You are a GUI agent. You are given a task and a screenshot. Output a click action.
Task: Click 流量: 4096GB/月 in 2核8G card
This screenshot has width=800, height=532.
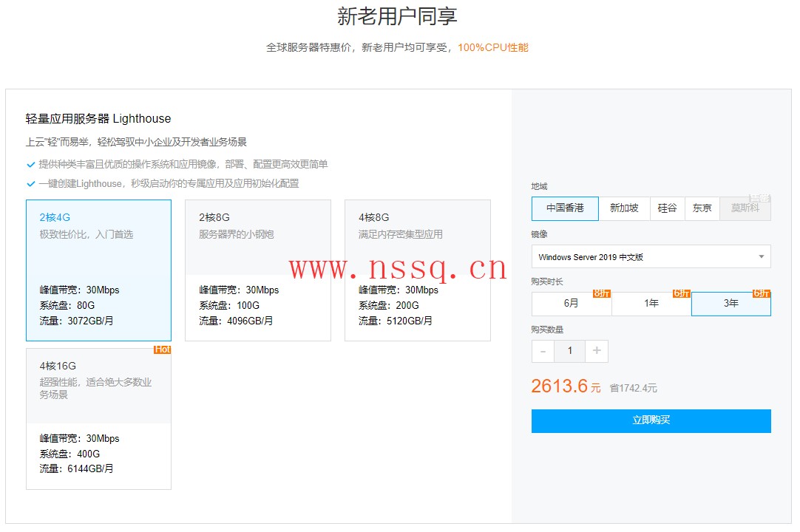236,321
